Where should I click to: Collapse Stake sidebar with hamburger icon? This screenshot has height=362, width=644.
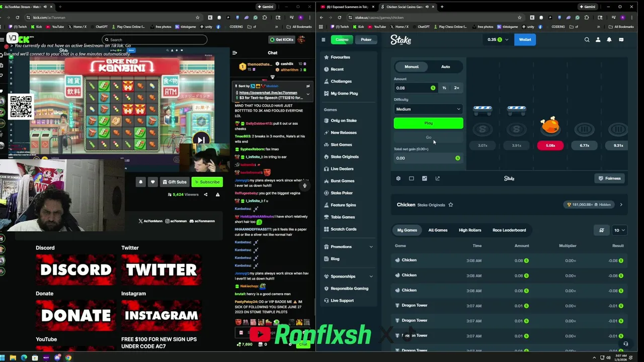tap(324, 40)
